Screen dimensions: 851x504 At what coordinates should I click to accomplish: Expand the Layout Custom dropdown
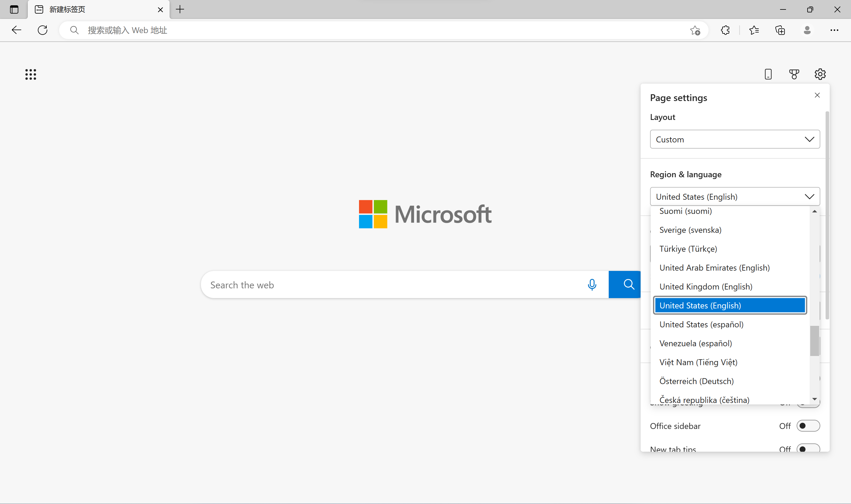pyautogui.click(x=735, y=139)
